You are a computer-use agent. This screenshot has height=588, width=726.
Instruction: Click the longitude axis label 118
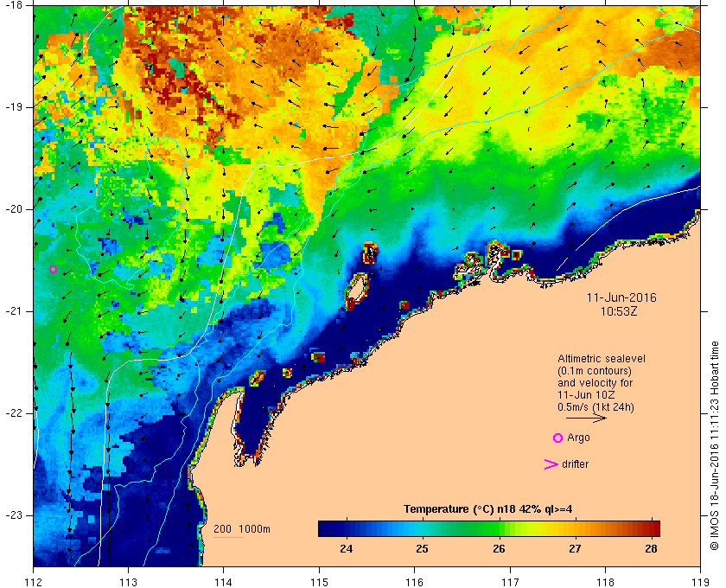[x=605, y=583]
